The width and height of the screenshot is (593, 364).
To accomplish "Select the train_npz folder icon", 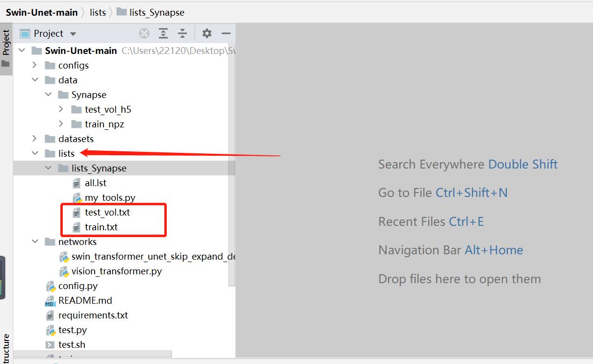I will [77, 124].
